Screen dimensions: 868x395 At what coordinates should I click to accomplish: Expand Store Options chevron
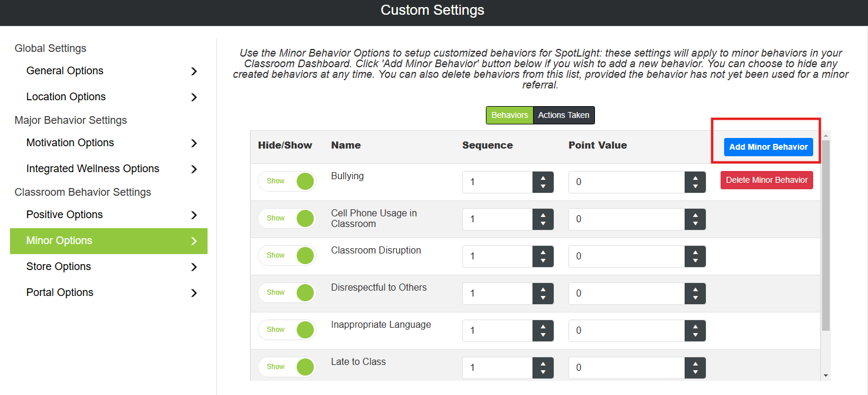click(x=194, y=267)
